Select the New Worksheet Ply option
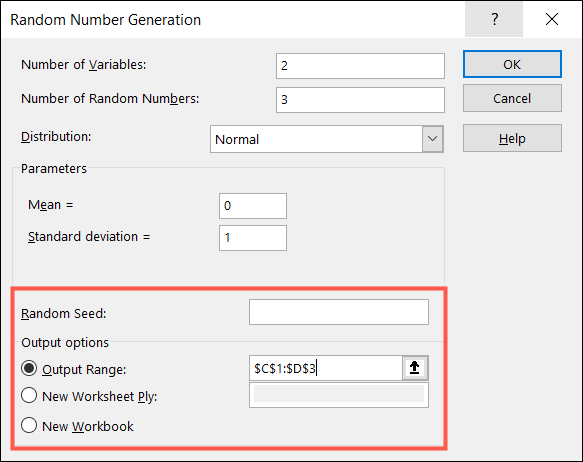Screen dimensions: 583x462 point(29,395)
